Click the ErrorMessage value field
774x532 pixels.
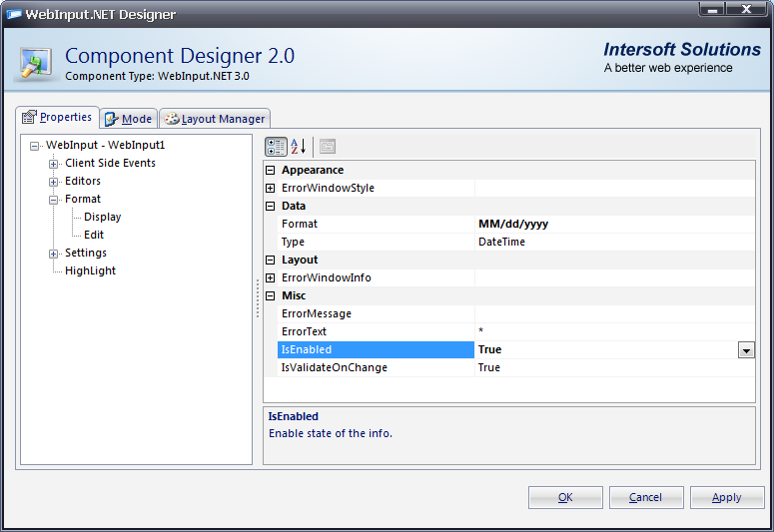(614, 314)
